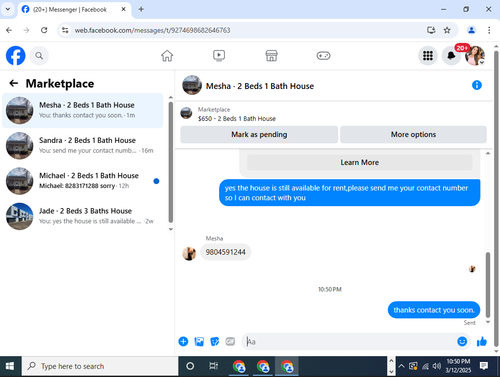Click the site information icon in address bar

[x=65, y=30]
